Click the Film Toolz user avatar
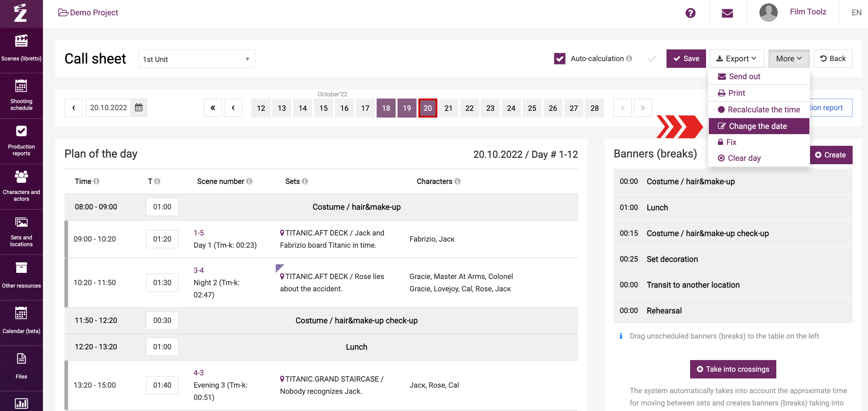This screenshot has height=411, width=868. coord(768,13)
